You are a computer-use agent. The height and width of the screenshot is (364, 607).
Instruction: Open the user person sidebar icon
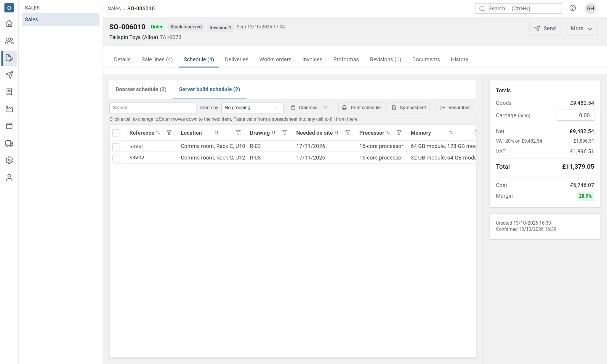point(9,178)
